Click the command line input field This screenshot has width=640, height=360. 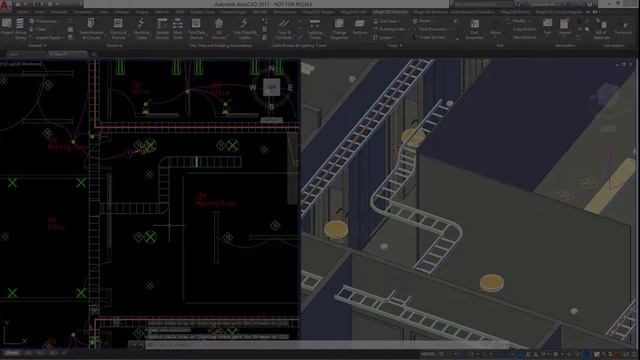click(x=327, y=345)
